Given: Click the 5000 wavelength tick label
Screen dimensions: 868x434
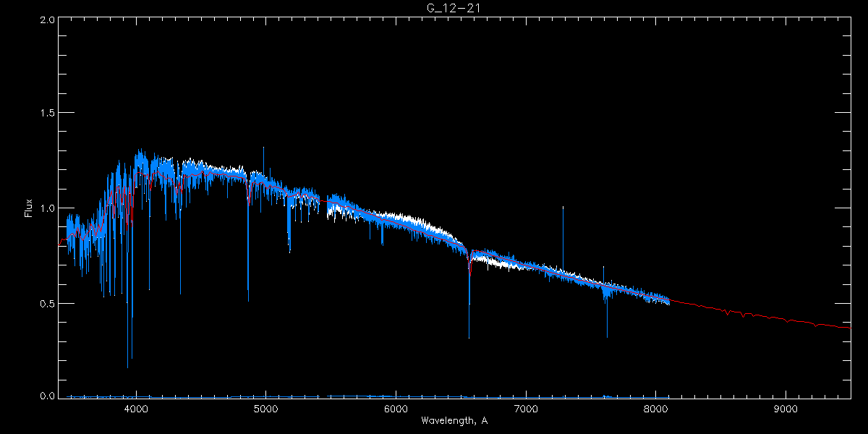Looking at the screenshot, I should click(265, 409).
